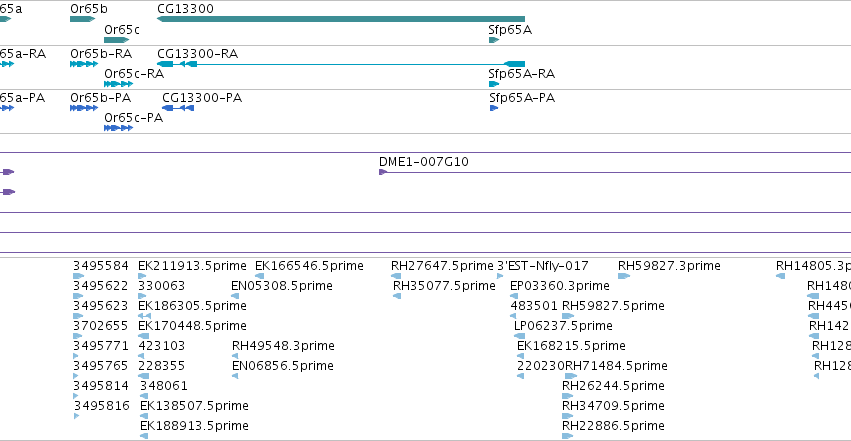Open the LP06237.5prime EST label

pos(563,325)
